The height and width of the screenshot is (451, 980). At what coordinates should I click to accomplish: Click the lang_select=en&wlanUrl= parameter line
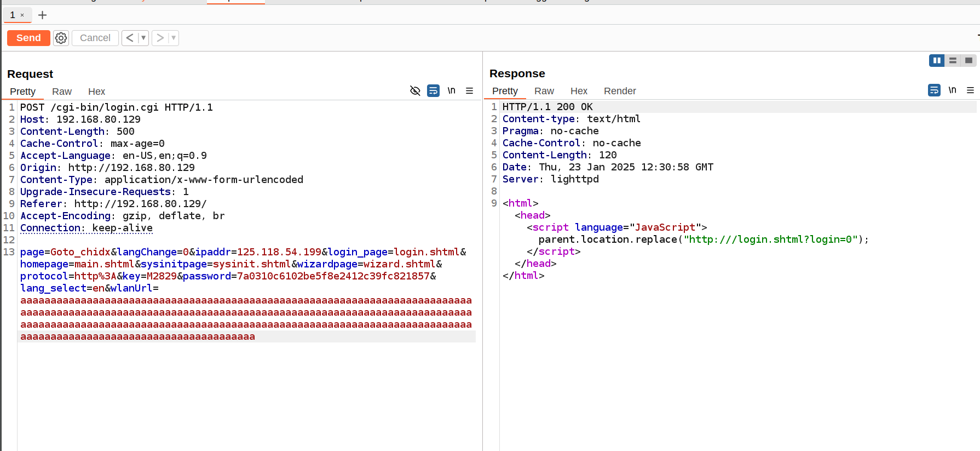click(89, 288)
